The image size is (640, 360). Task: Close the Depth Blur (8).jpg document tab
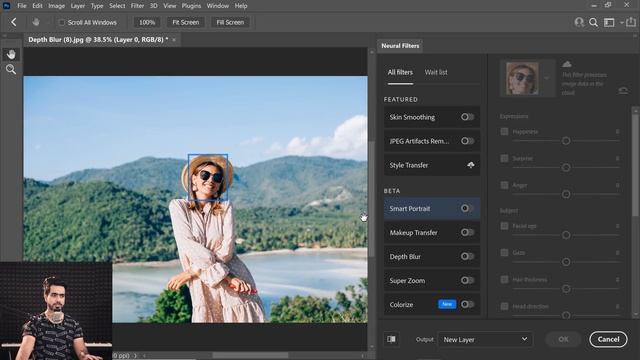pos(174,40)
